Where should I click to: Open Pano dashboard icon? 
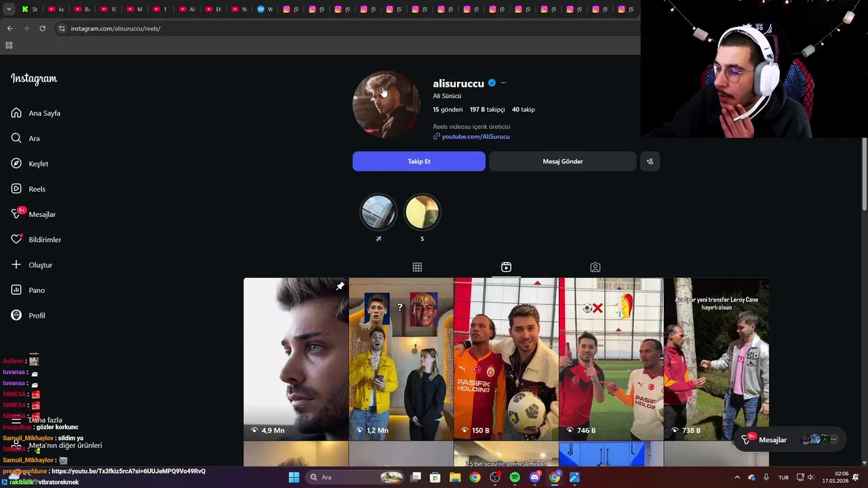click(16, 290)
